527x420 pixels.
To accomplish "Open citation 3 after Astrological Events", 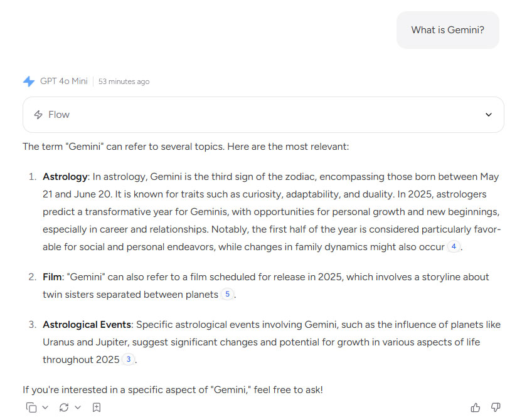I will pyautogui.click(x=128, y=359).
